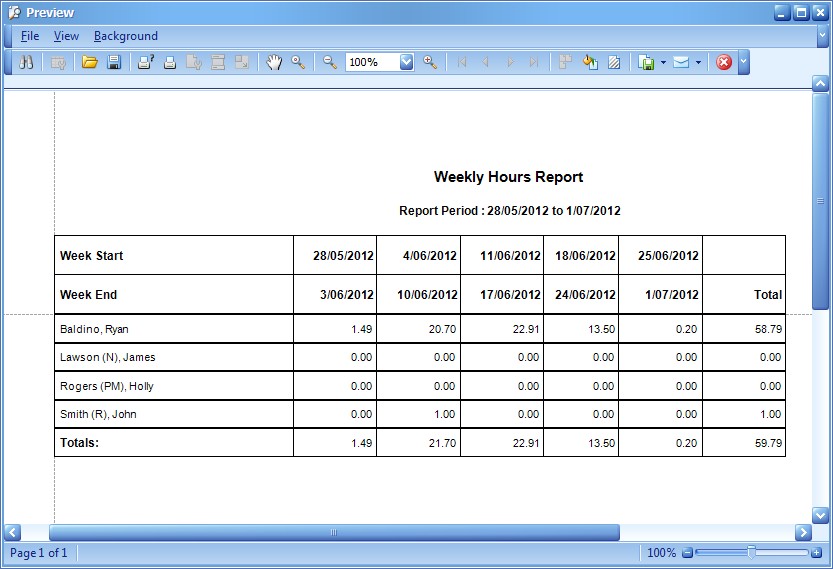Go to the first page
The height and width of the screenshot is (569, 833).
[462, 62]
